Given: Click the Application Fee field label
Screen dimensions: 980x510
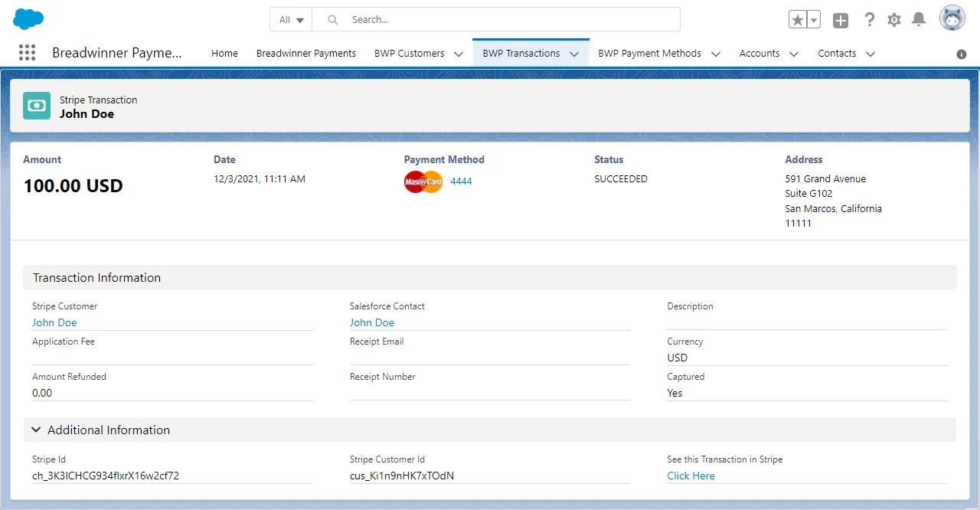Looking at the screenshot, I should (64, 342).
